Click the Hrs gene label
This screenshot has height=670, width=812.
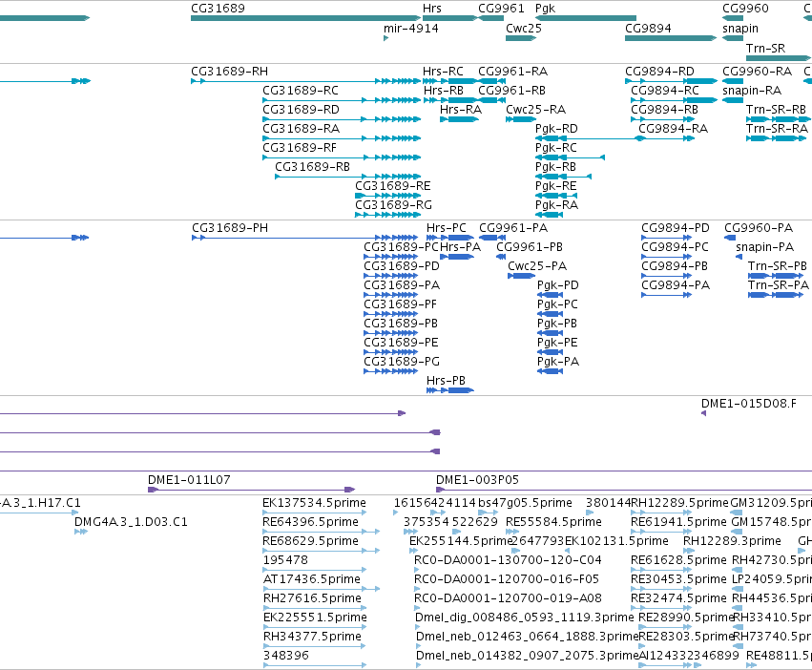(432, 9)
